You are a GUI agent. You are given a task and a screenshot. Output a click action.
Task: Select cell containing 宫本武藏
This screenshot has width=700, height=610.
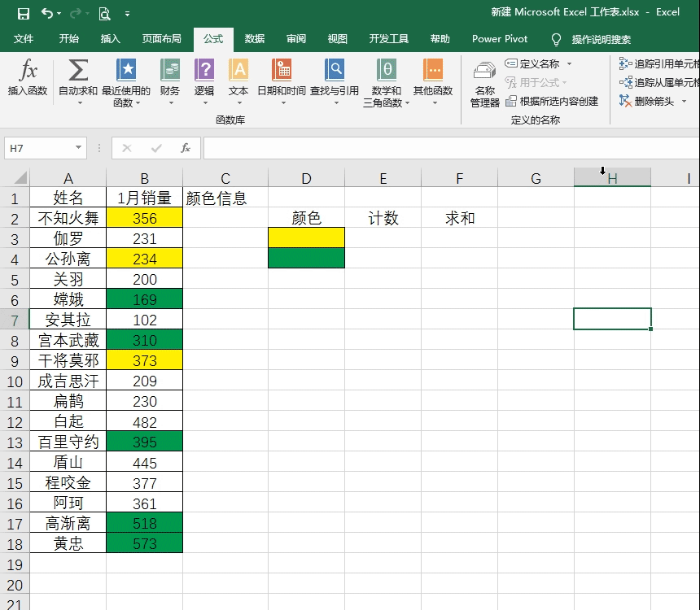(68, 340)
